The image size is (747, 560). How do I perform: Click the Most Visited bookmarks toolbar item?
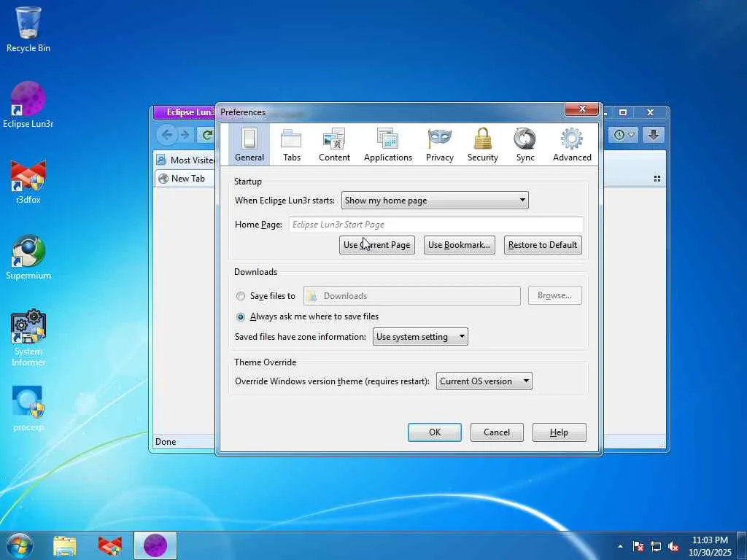tap(187, 160)
